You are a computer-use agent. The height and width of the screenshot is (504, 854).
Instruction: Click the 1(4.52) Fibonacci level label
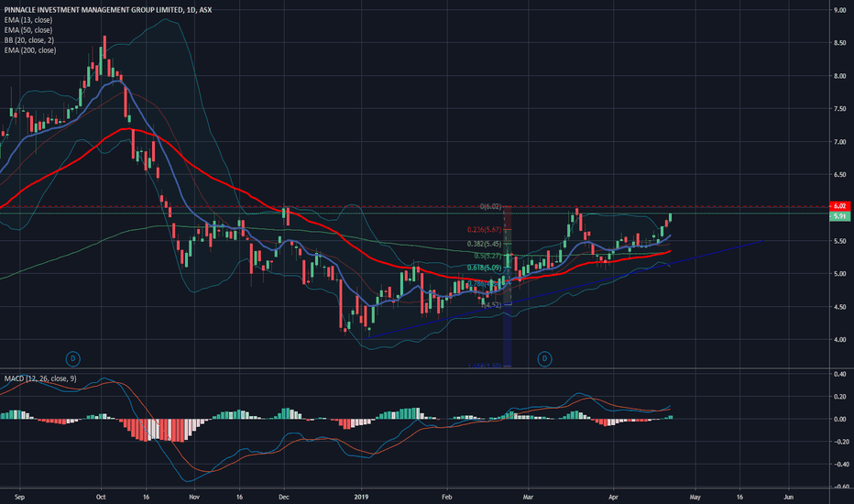pos(491,305)
